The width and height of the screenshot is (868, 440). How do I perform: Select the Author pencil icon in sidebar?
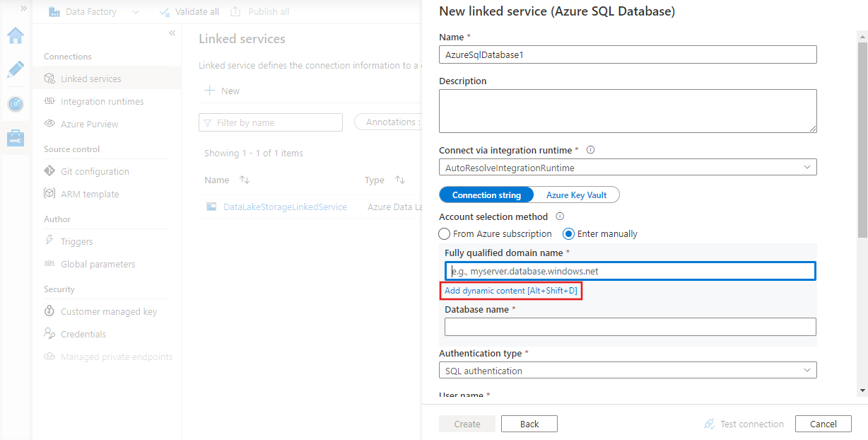point(16,69)
